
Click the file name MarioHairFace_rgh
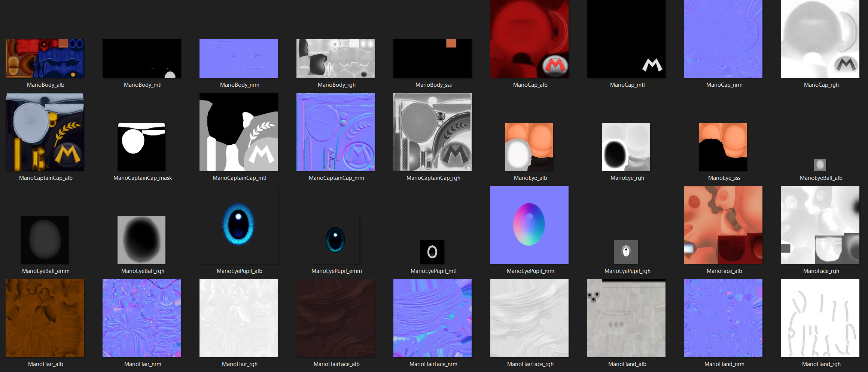click(530, 364)
